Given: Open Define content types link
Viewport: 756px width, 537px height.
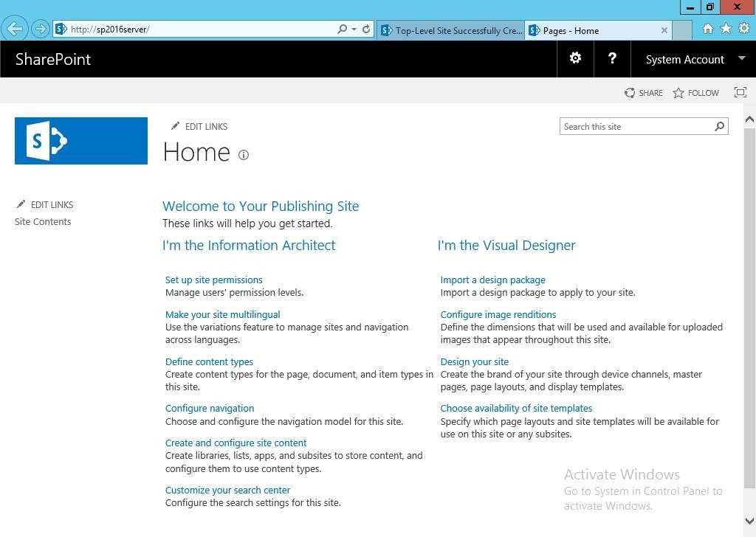Looking at the screenshot, I should click(209, 361).
